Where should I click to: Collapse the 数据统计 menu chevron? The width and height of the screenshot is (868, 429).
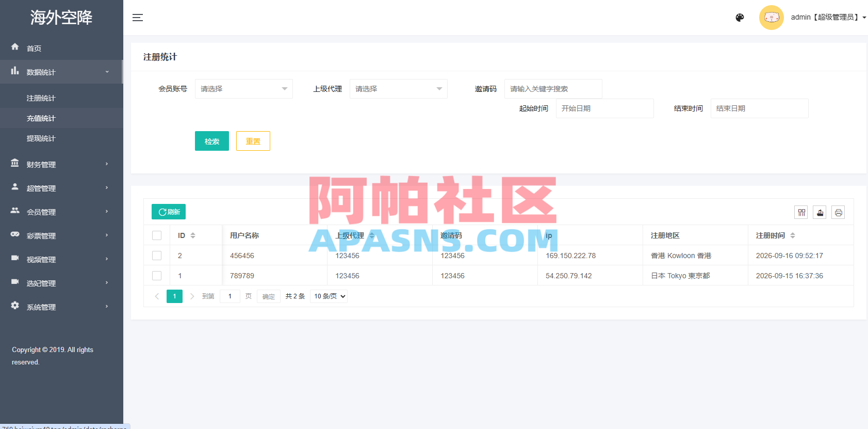107,72
